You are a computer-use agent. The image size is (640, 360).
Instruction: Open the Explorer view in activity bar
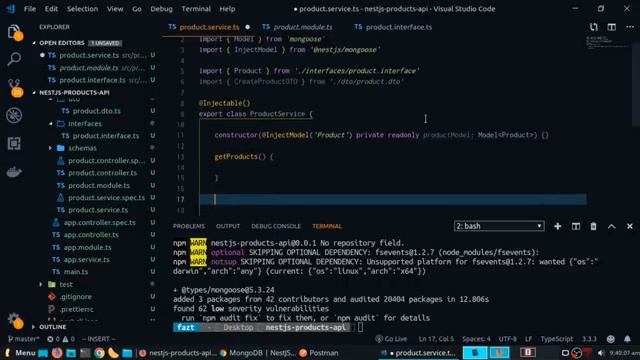pyautogui.click(x=14, y=32)
